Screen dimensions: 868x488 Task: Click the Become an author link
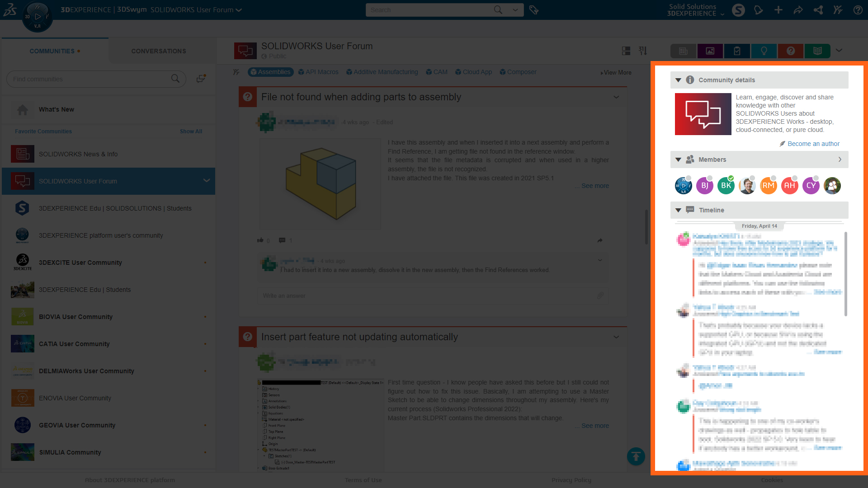[x=813, y=144]
